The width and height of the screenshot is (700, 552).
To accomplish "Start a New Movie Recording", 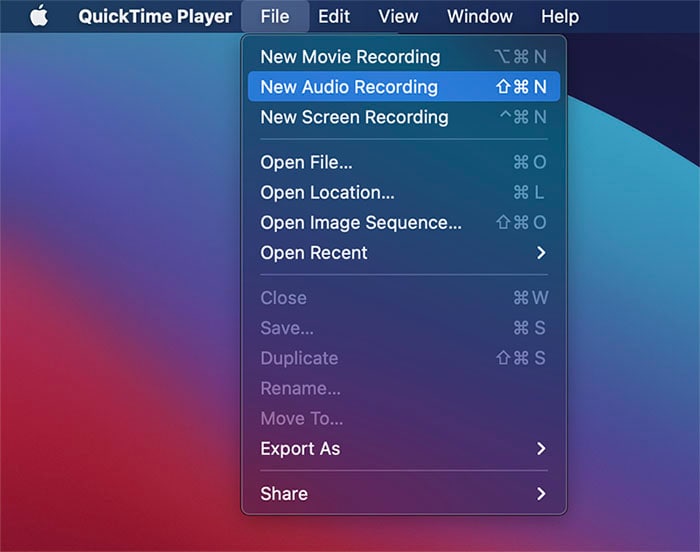I will pos(404,57).
